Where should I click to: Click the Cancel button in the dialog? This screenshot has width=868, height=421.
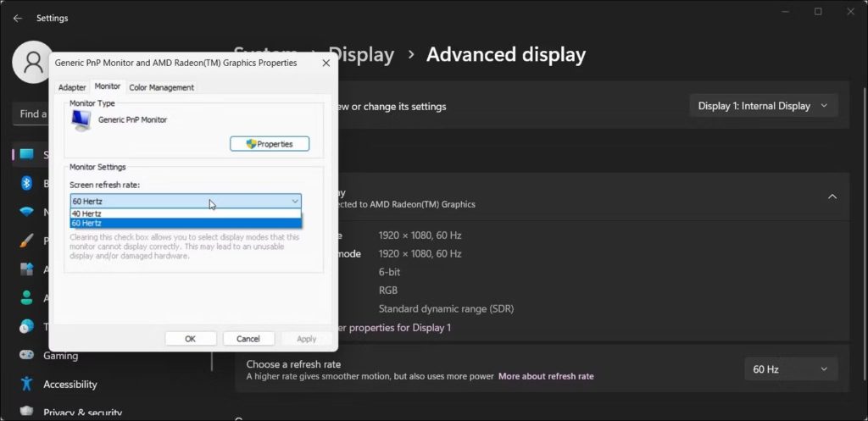point(248,339)
